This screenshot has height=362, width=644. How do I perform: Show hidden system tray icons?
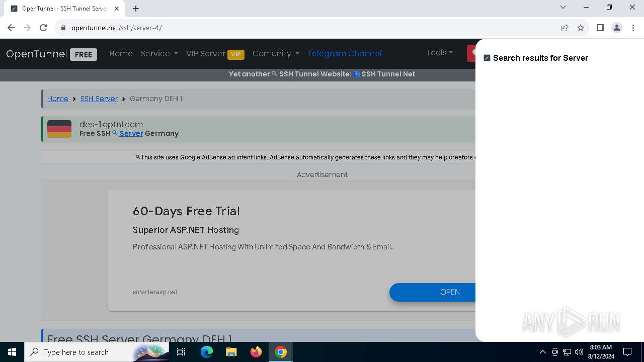(x=542, y=352)
